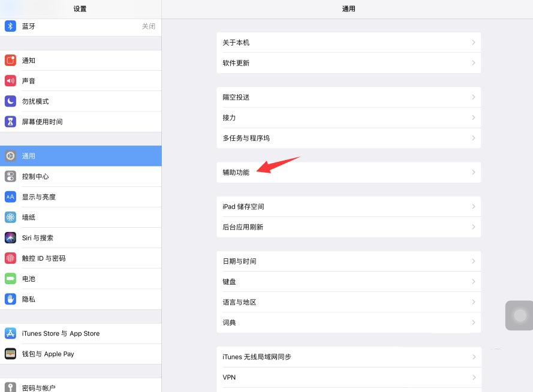Select 隐私 in the sidebar
This screenshot has width=533, height=392.
point(80,299)
